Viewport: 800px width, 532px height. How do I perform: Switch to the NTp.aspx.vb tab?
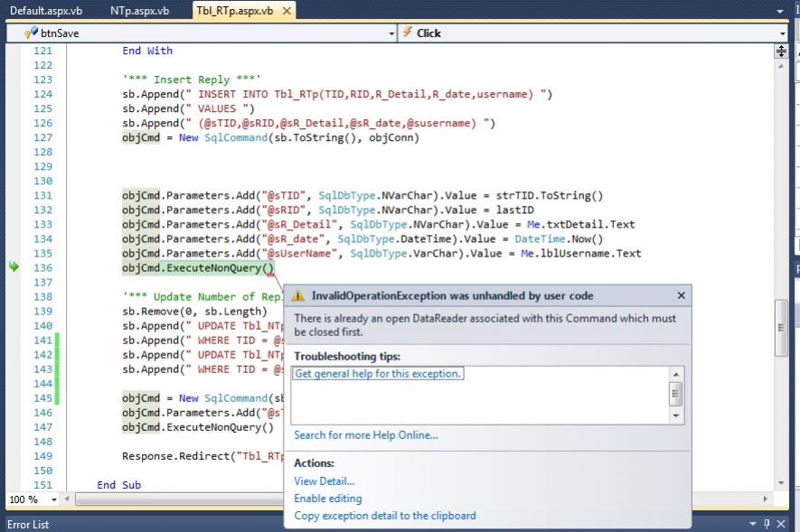[139, 11]
